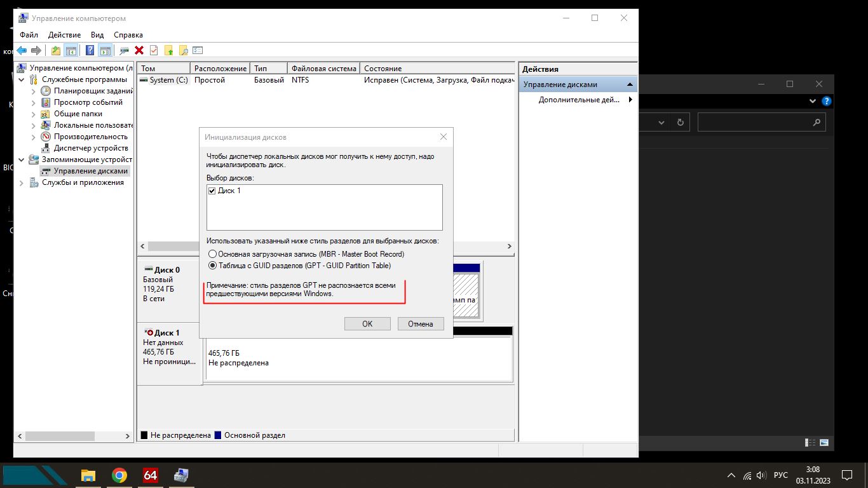Click the red X delete toolbar icon
This screenshot has width=868, height=488.
tap(139, 50)
